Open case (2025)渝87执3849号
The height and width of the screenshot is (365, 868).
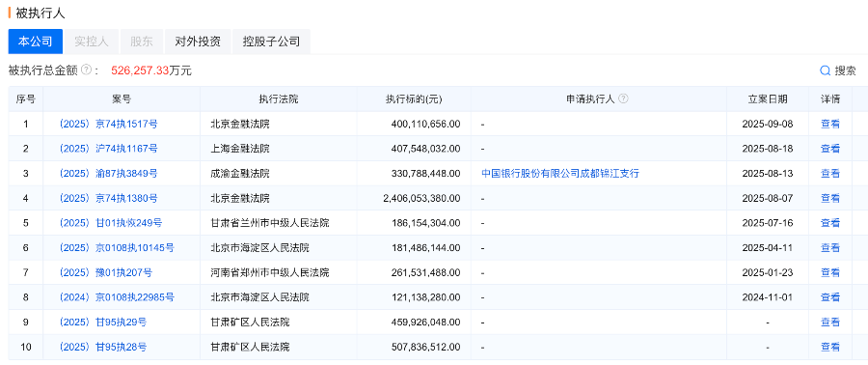[x=108, y=174]
